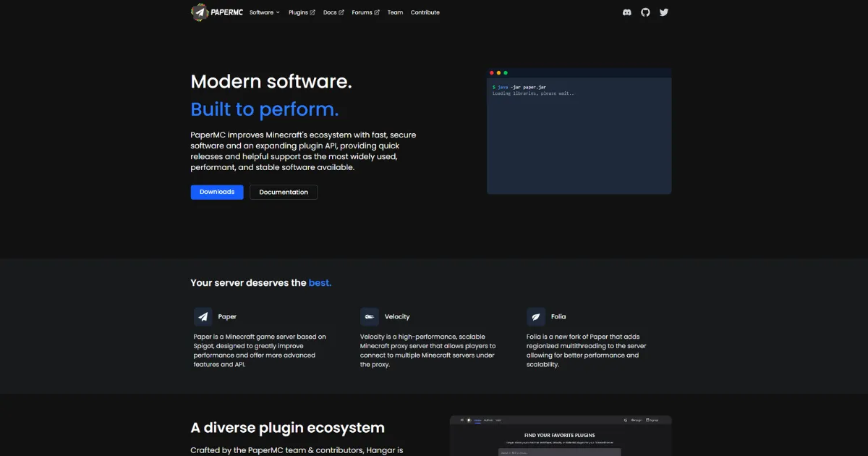Image resolution: width=868 pixels, height=456 pixels.
Task: Click the PaperMC logo in header
Action: click(216, 12)
